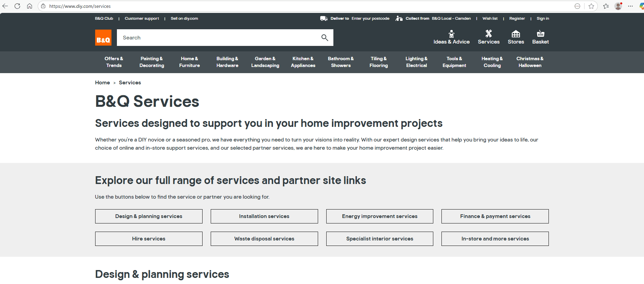View site info padlock icon
Viewport: 644px width, 284px height.
tap(43, 6)
